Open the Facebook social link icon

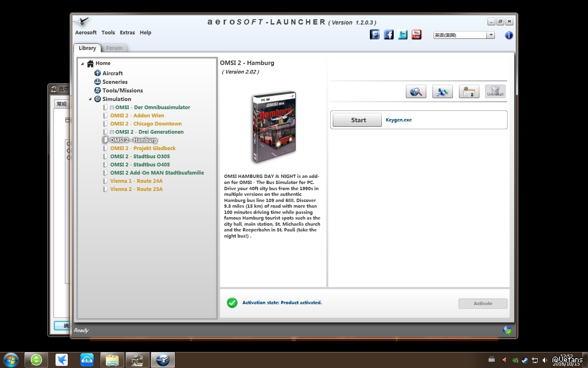(x=389, y=35)
